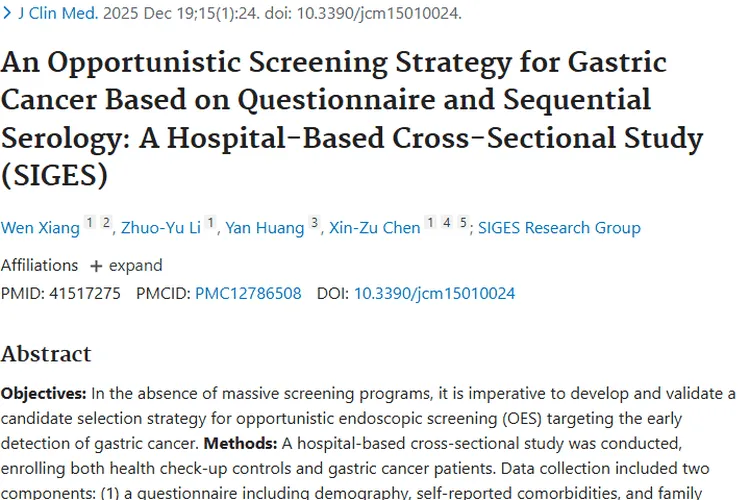Open author Yan Huang's link
750x500 pixels.
[x=264, y=228]
